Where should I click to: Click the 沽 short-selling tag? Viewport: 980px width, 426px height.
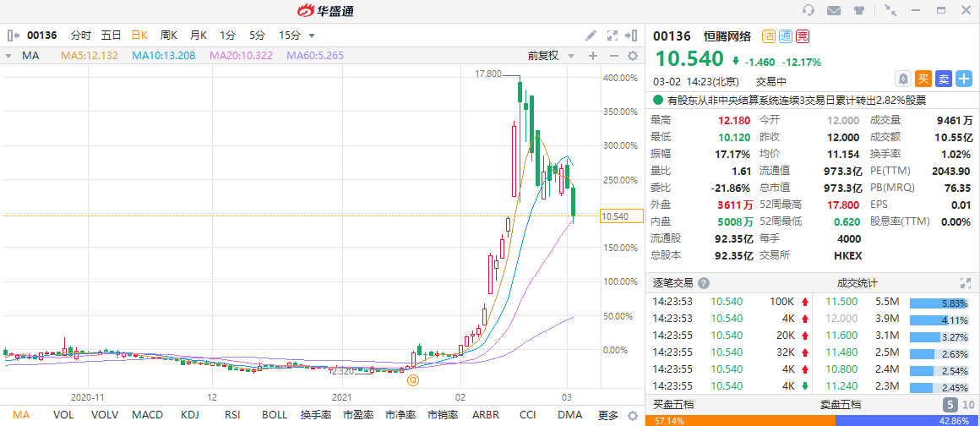click(x=768, y=35)
